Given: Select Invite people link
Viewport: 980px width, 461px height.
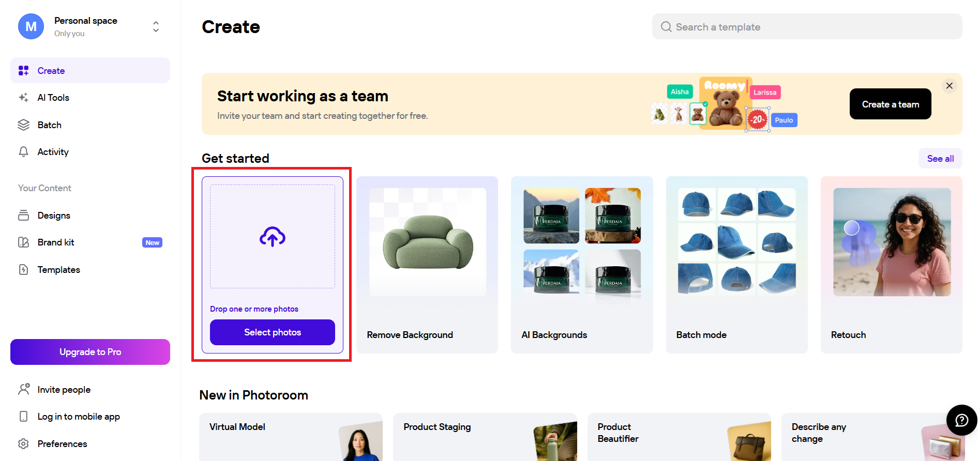Looking at the screenshot, I should pyautogui.click(x=90, y=390).
